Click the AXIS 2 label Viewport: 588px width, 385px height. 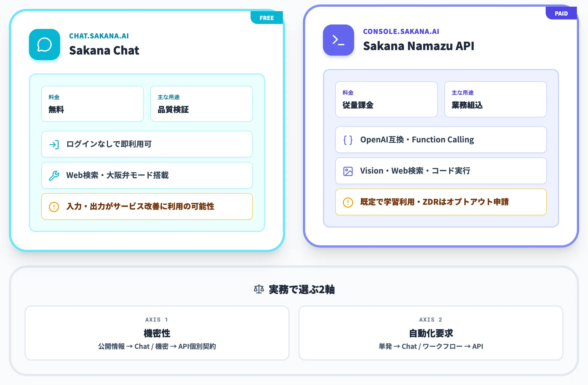(431, 320)
